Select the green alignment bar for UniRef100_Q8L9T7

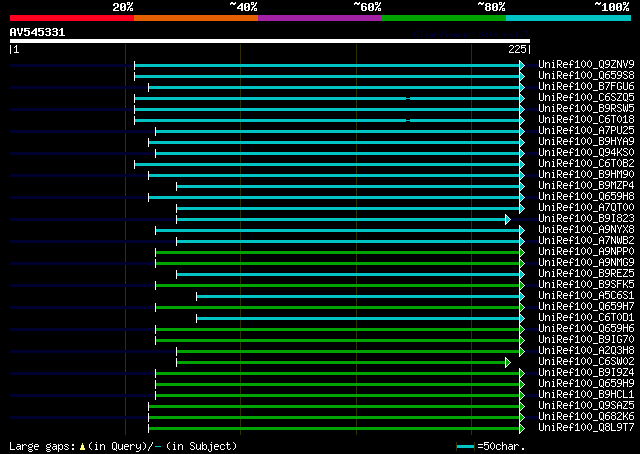(x=334, y=428)
